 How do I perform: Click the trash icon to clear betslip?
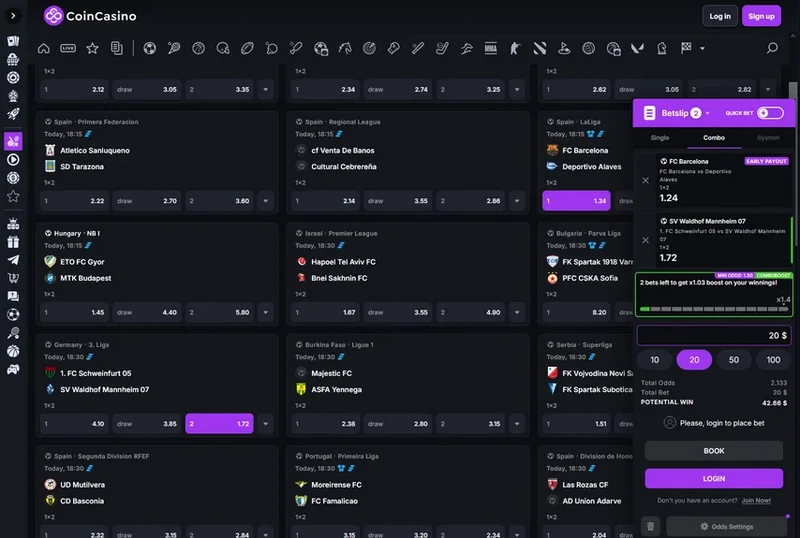pos(650,526)
